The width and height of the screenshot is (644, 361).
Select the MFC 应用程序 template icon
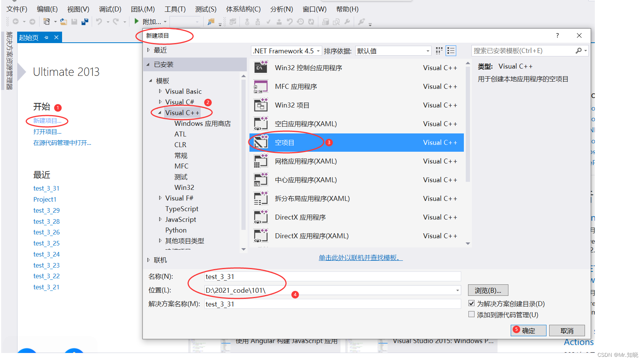click(260, 87)
